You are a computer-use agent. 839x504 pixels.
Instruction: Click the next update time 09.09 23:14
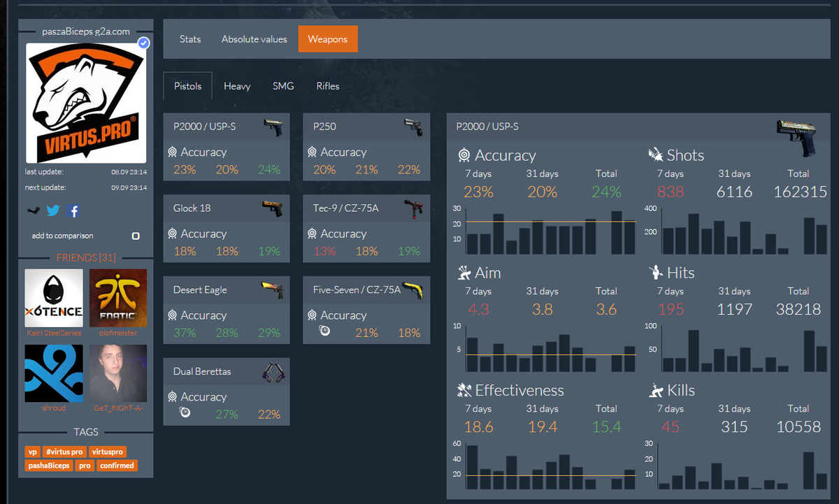pos(129,188)
